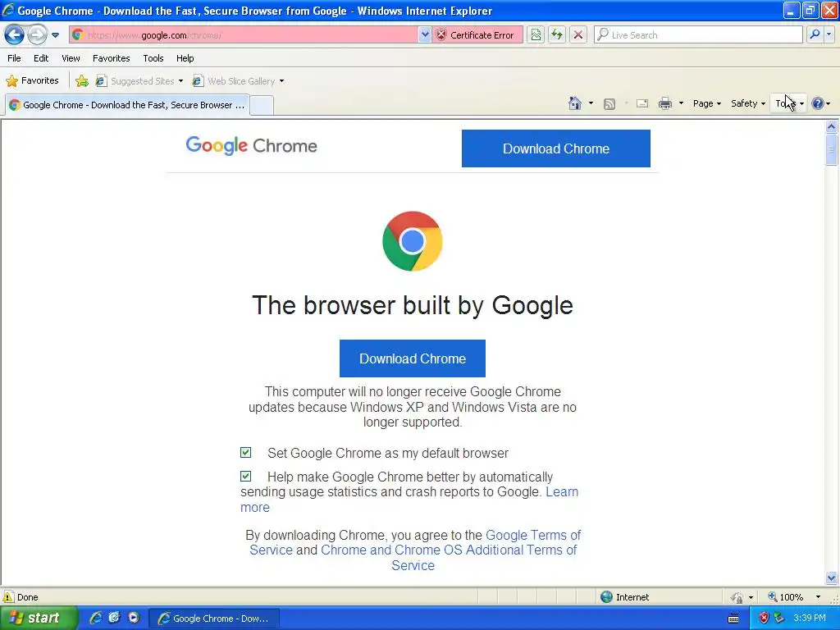Viewport: 840px width, 630px height.
Task: Click scrollbar up arrow
Action: click(x=832, y=127)
